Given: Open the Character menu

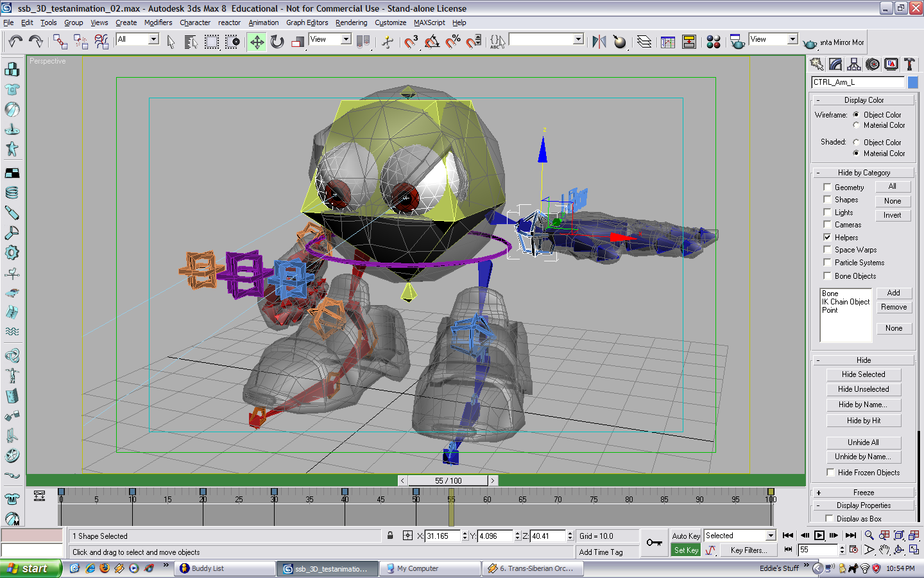Looking at the screenshot, I should [195, 22].
